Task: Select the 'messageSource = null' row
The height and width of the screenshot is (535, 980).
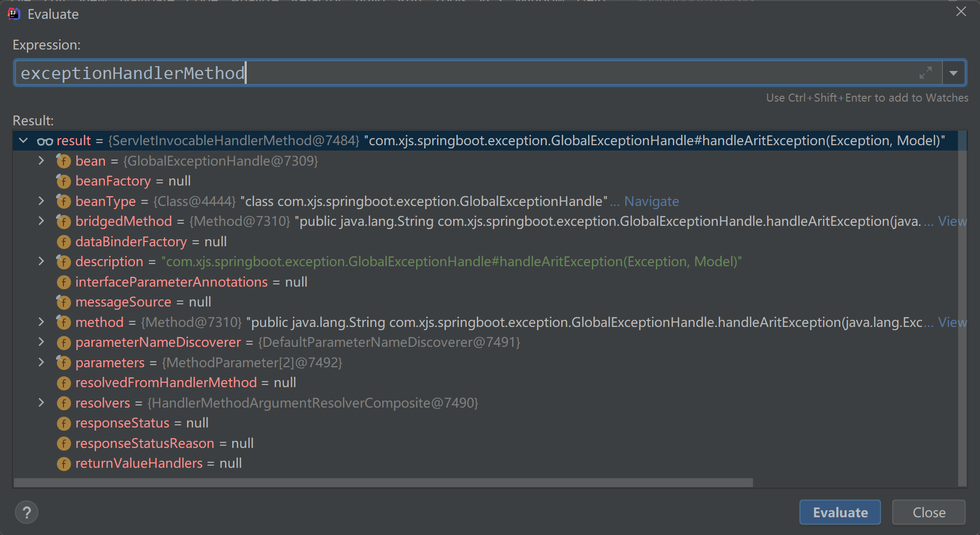Action: [485, 302]
